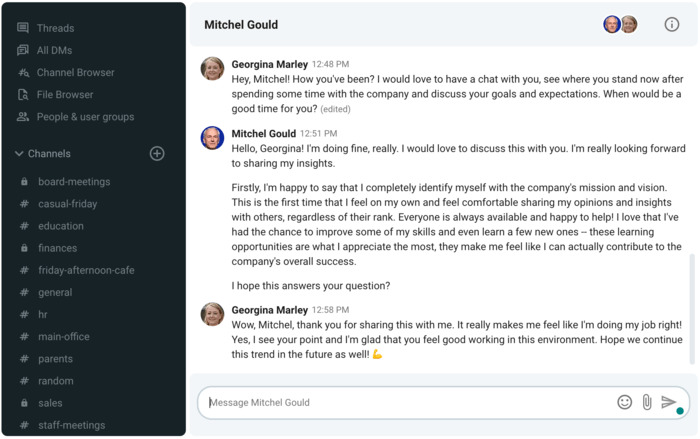
Task: Open File Browser icon
Action: click(x=23, y=95)
